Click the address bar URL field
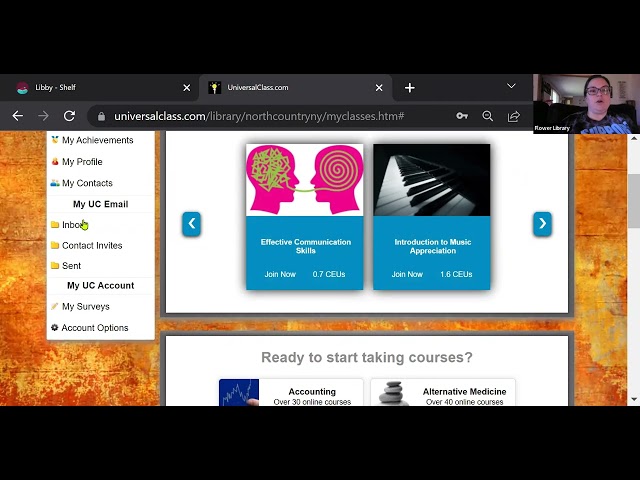Image resolution: width=640 pixels, height=480 pixels. pos(259,116)
